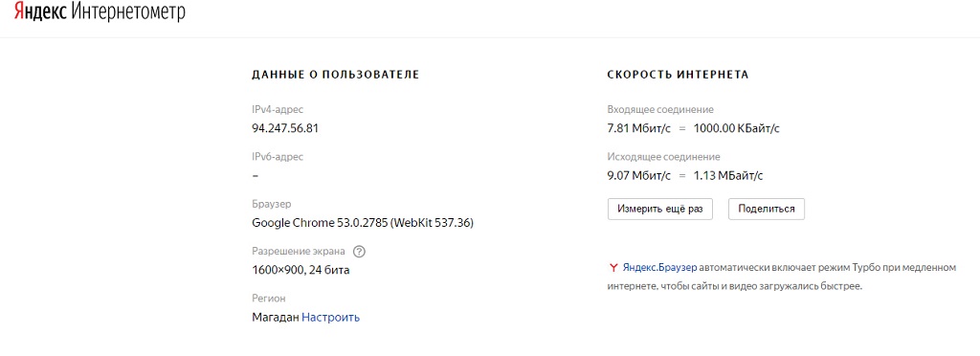
Task: Click the dash value under IPv6-адрес
Action: click(255, 175)
